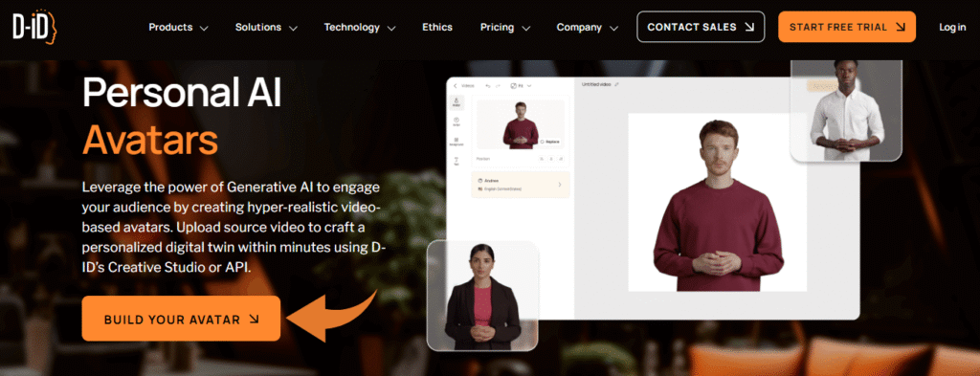Click the small avatar preview thumbnail in the panel
Screen dimensions: 980x376
pos(520,124)
